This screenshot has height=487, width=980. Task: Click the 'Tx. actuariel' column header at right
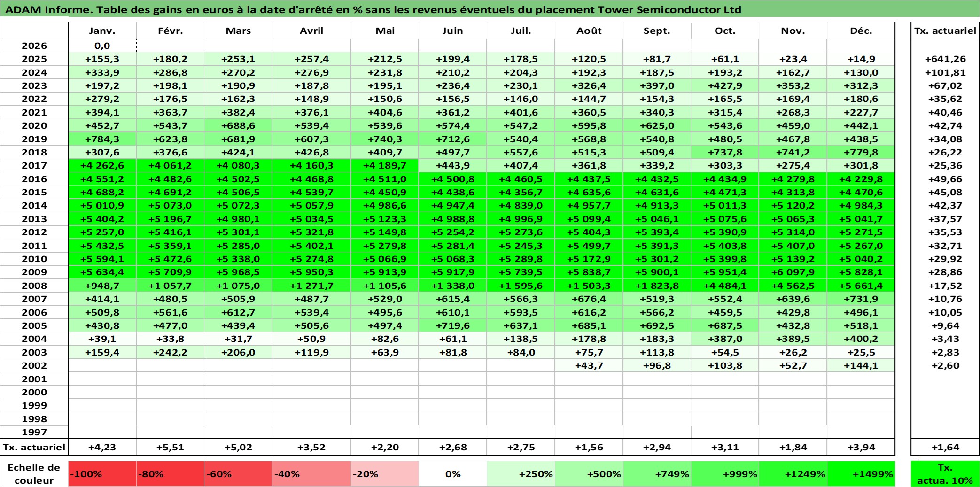(x=945, y=31)
